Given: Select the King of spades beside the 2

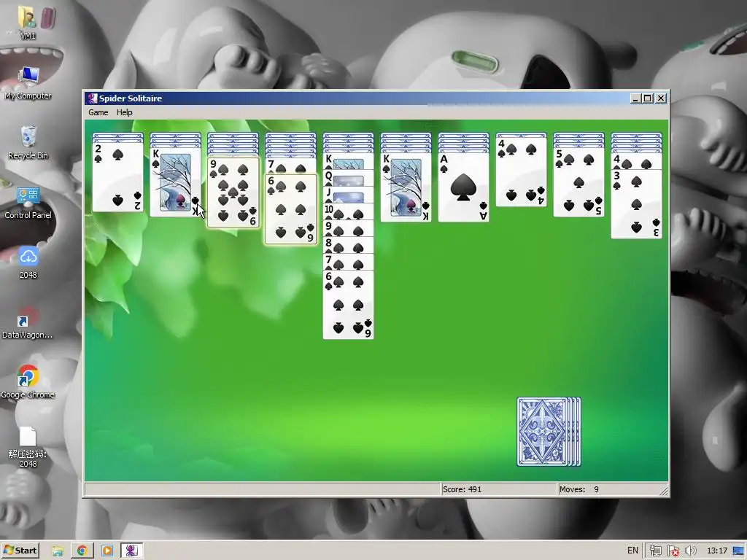Looking at the screenshot, I should (x=175, y=182).
